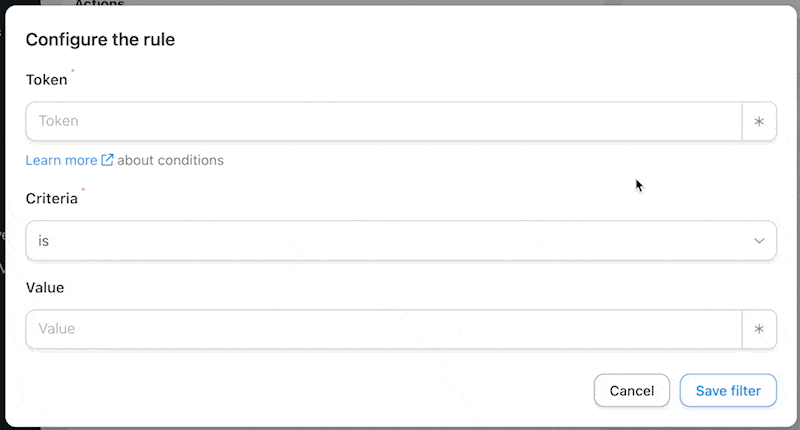Click the "Configure the rule" heading

100,40
